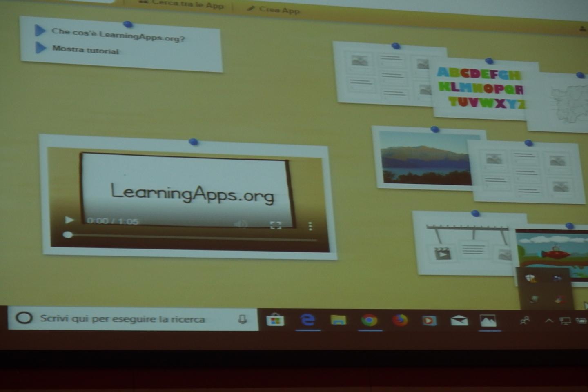Switch to Google Chrome in the taskbar
This screenshot has height=392, width=588.
(x=369, y=320)
